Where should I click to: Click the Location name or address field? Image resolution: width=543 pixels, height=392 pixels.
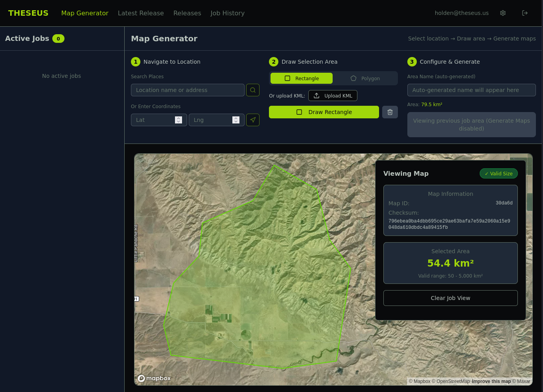click(x=188, y=90)
